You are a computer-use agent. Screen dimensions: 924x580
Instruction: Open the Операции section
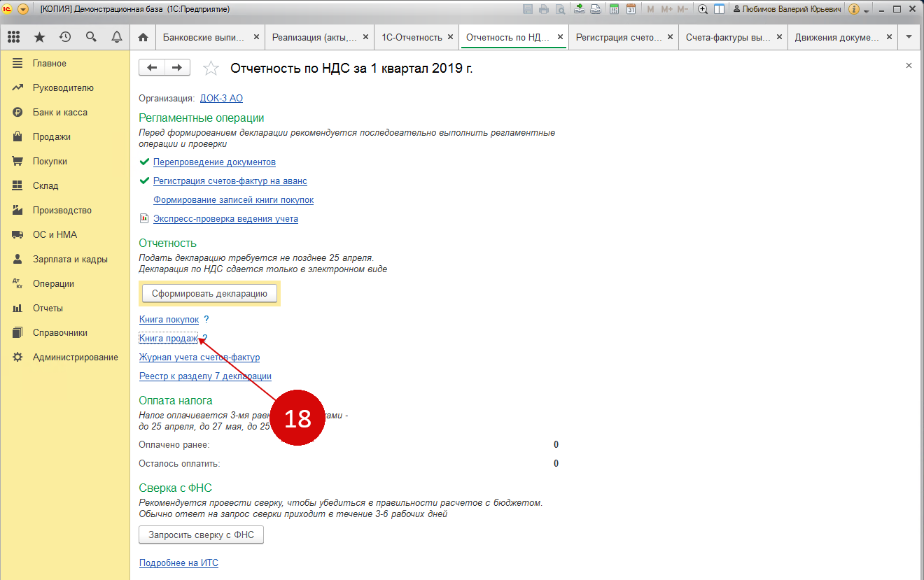(x=65, y=284)
